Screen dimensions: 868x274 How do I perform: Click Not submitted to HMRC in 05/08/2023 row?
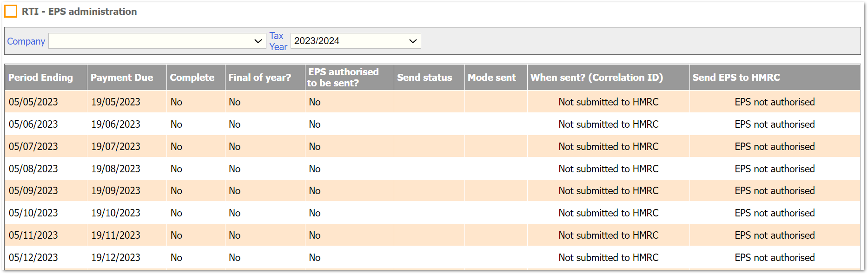[x=608, y=169]
